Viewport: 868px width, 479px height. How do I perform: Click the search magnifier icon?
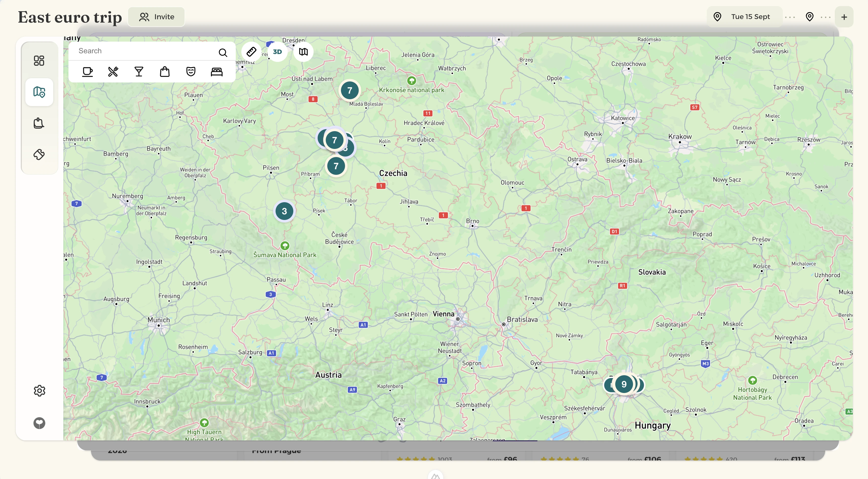[223, 52]
